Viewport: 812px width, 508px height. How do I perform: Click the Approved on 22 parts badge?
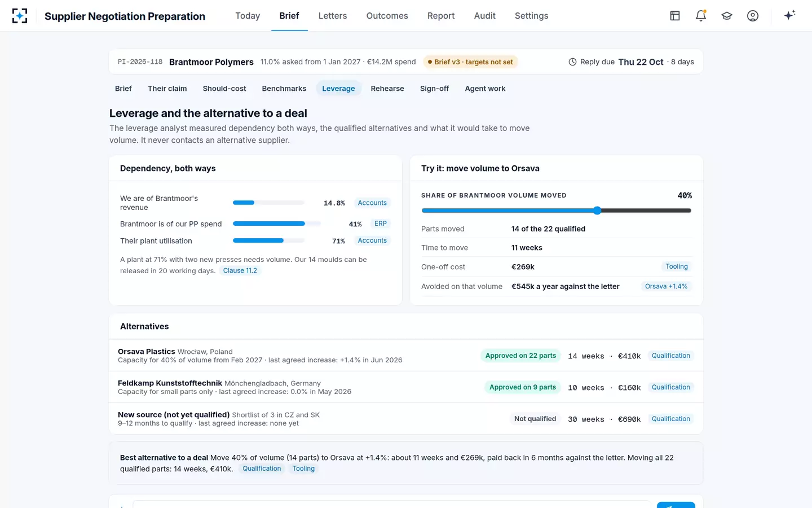520,356
